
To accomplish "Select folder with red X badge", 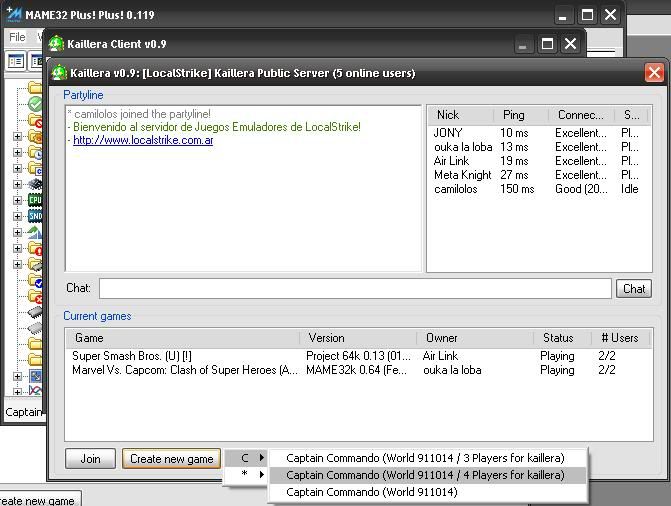I will [36, 296].
